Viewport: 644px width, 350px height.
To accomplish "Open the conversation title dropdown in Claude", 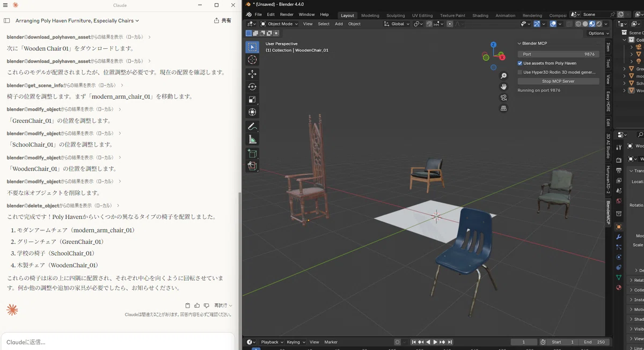I will 77,21.
